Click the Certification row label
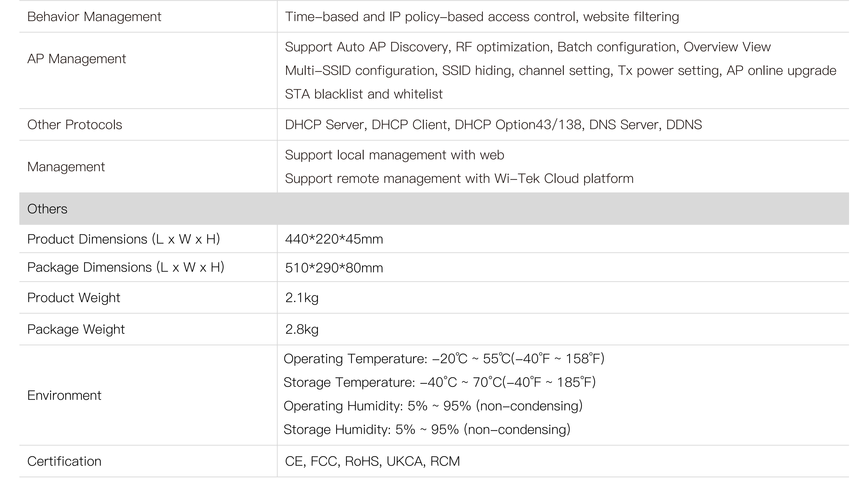The image size is (868, 478). (64, 461)
